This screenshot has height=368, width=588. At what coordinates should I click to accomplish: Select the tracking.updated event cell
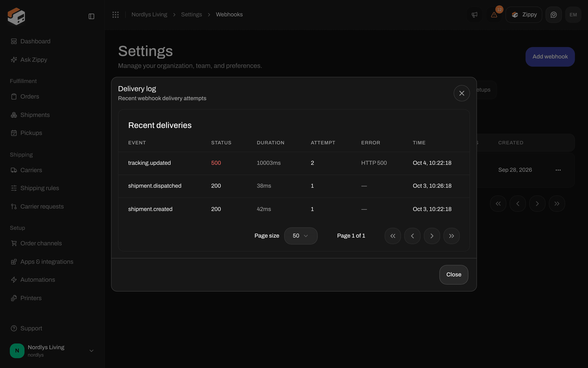(149, 163)
